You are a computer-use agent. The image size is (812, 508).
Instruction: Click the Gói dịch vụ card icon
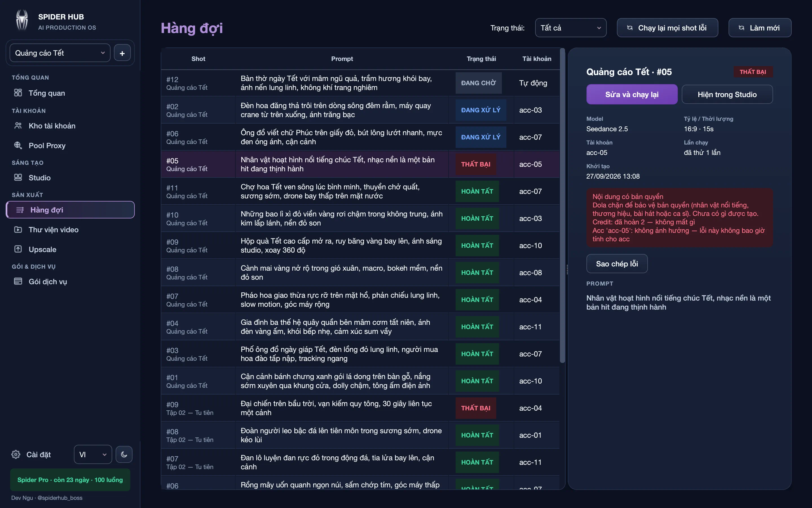pos(18,281)
